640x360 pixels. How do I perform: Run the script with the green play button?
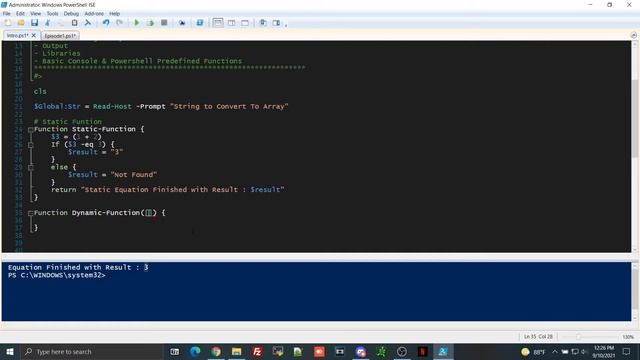pyautogui.click(x=137, y=23)
